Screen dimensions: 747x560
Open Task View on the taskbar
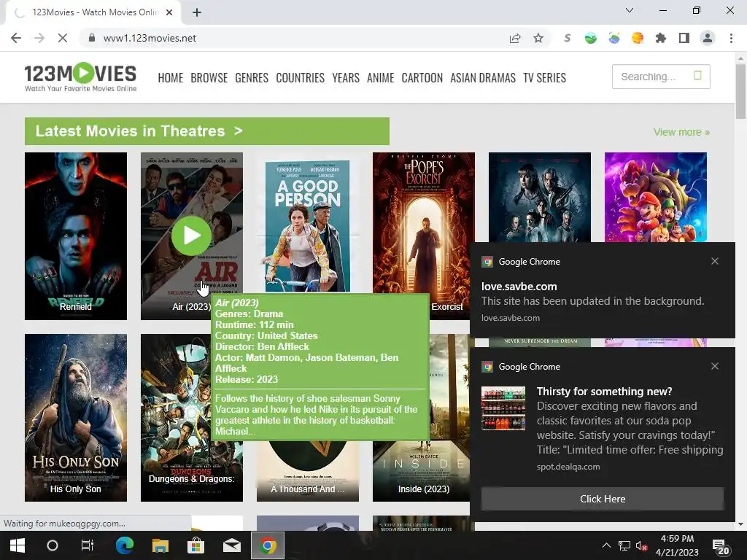click(x=88, y=545)
